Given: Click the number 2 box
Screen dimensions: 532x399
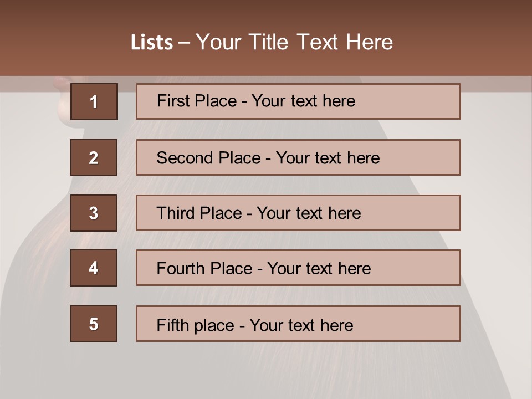Looking at the screenshot, I should pyautogui.click(x=94, y=157).
